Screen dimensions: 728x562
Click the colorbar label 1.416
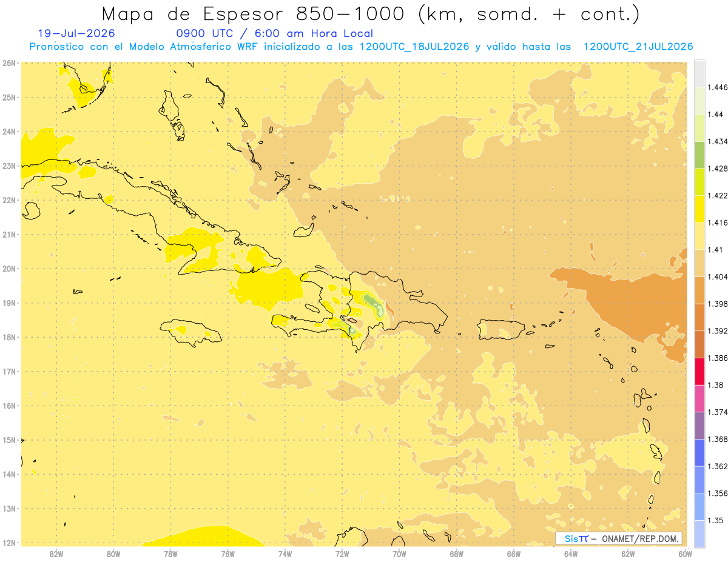tap(718, 222)
